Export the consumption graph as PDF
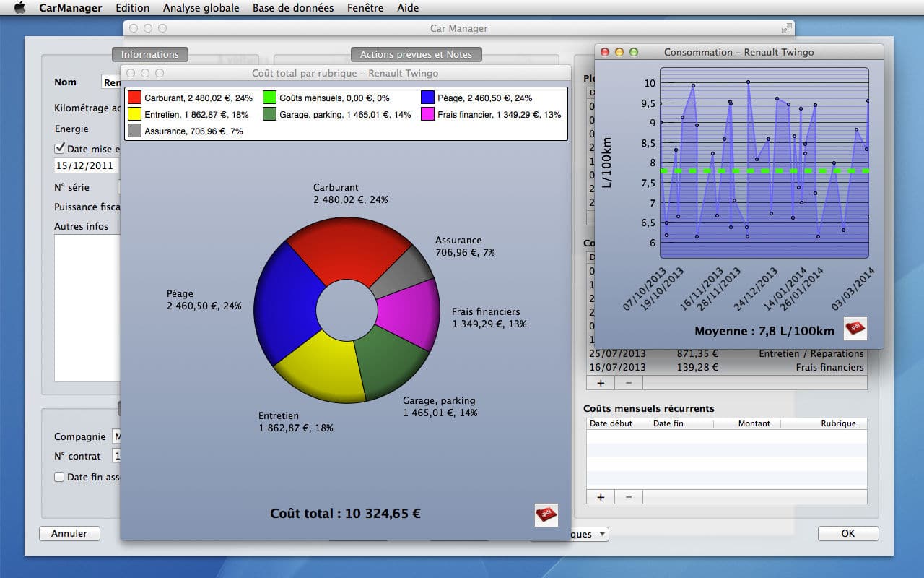This screenshot has height=578, width=924. (x=855, y=328)
